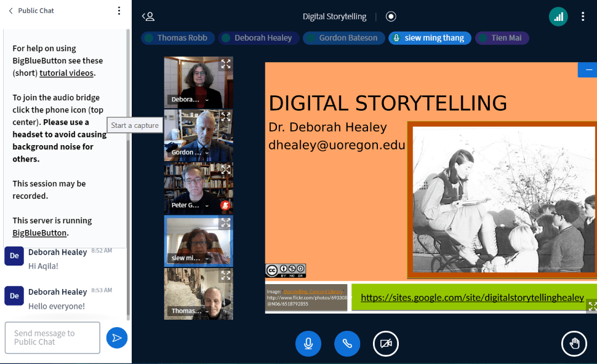The image size is (597, 364).
Task: Expand Deborah's webcam to fullscreen
Action: (226, 63)
